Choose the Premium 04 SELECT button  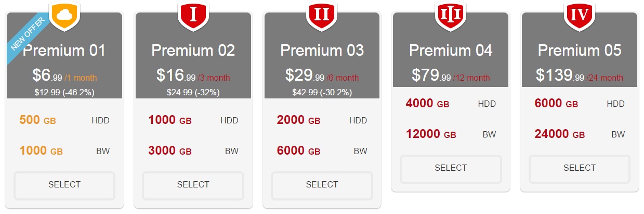tap(451, 168)
